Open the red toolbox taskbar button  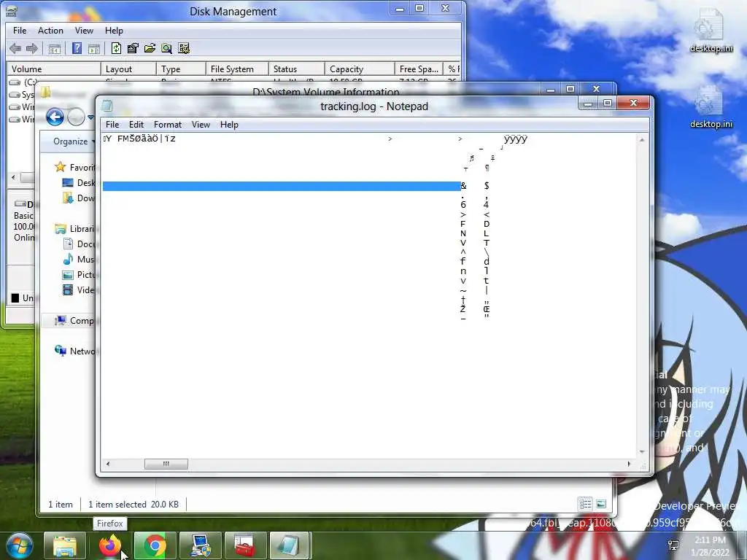pos(246,545)
